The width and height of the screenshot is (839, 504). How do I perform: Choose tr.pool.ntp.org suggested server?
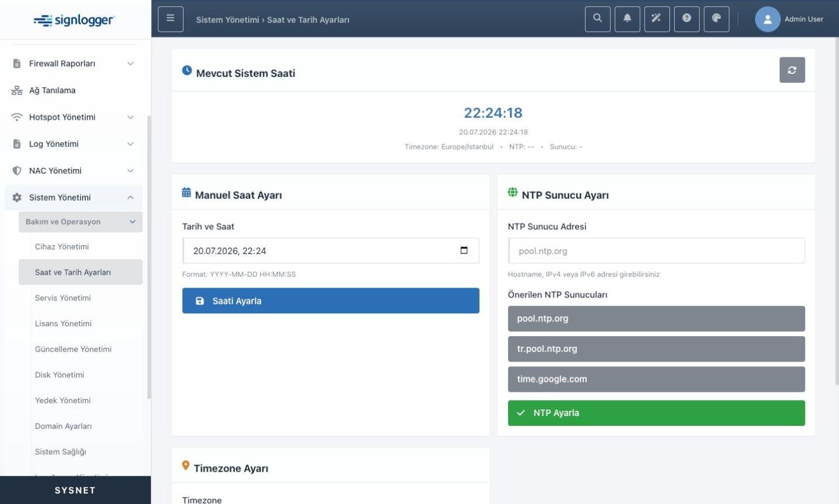[657, 349]
